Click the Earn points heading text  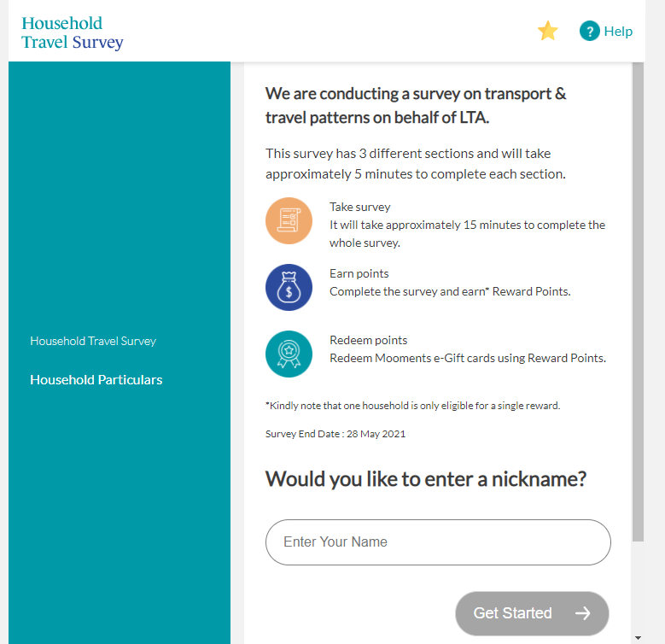pyautogui.click(x=359, y=273)
